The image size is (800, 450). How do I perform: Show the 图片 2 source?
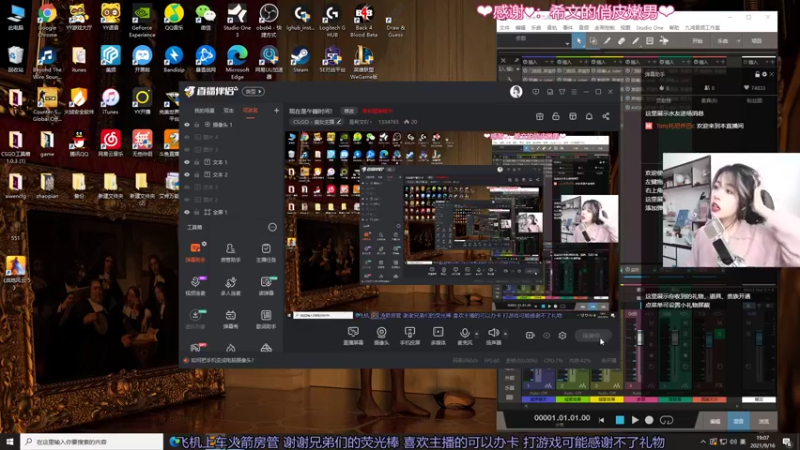[187, 199]
